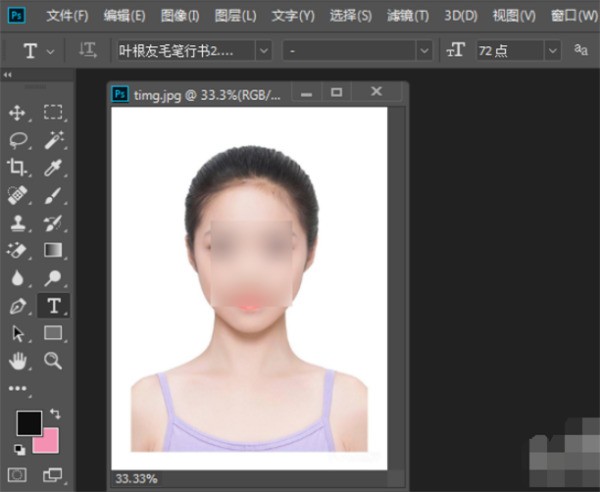This screenshot has height=492, width=600.
Task: Swap foreground and background colors
Action: 54,413
